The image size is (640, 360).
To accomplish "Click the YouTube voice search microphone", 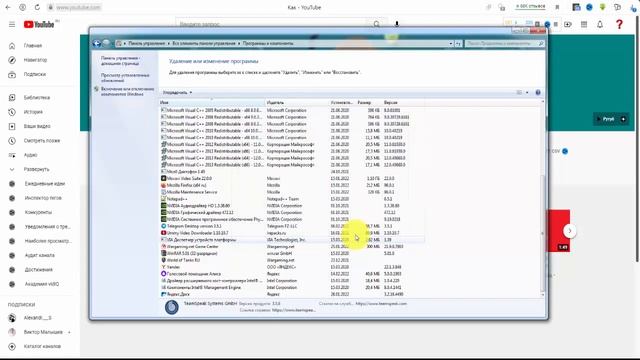I will (396, 24).
